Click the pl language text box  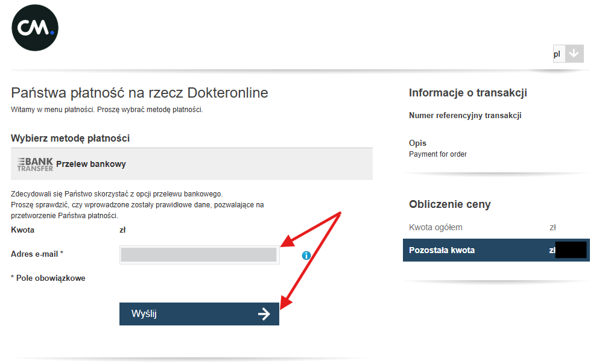pos(559,54)
